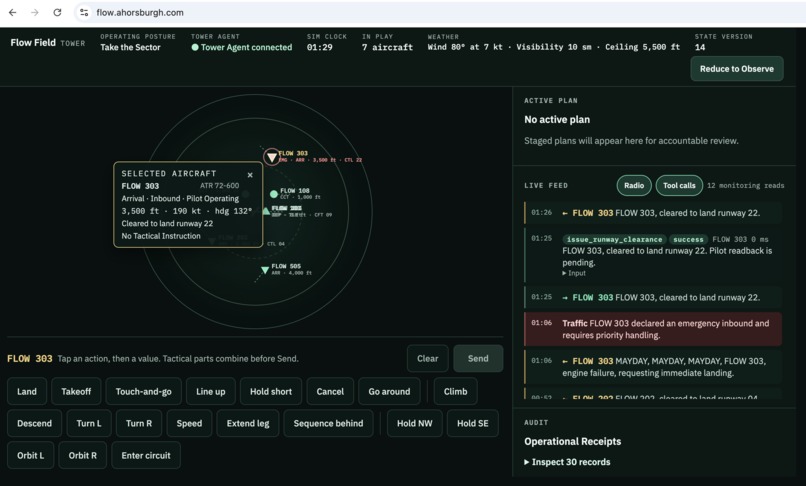
Task: Click the success status tag
Action: 688,239
